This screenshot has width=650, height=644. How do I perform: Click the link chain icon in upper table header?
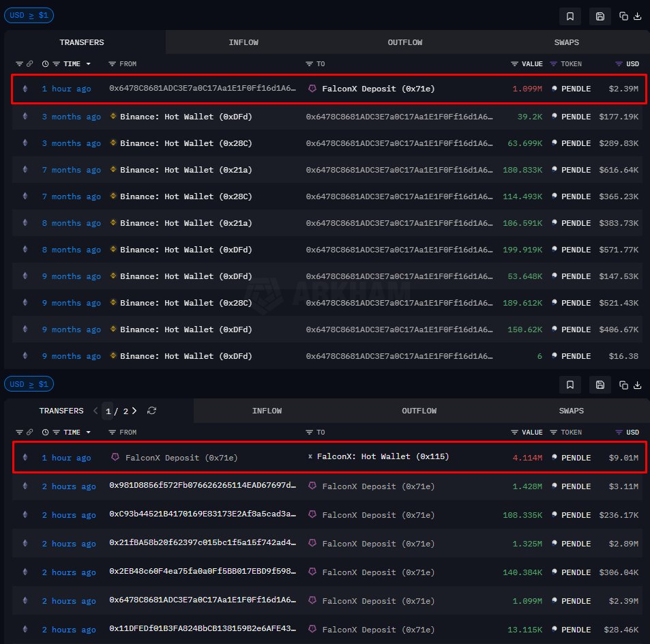29,64
